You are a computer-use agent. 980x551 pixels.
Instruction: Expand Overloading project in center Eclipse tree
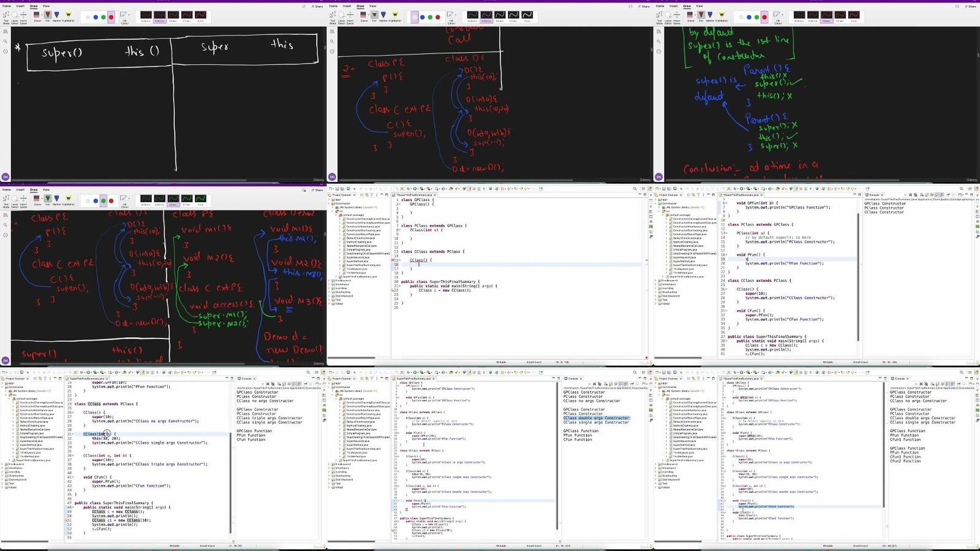point(329,292)
